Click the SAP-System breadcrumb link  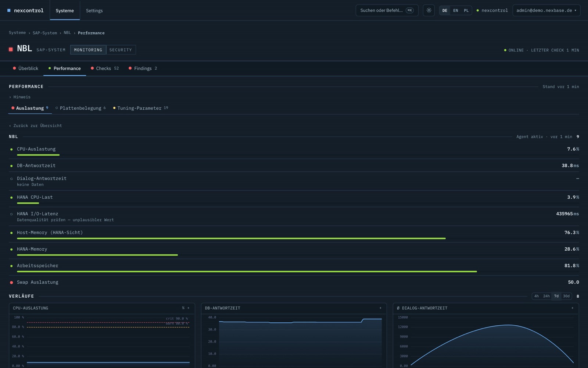(x=45, y=33)
